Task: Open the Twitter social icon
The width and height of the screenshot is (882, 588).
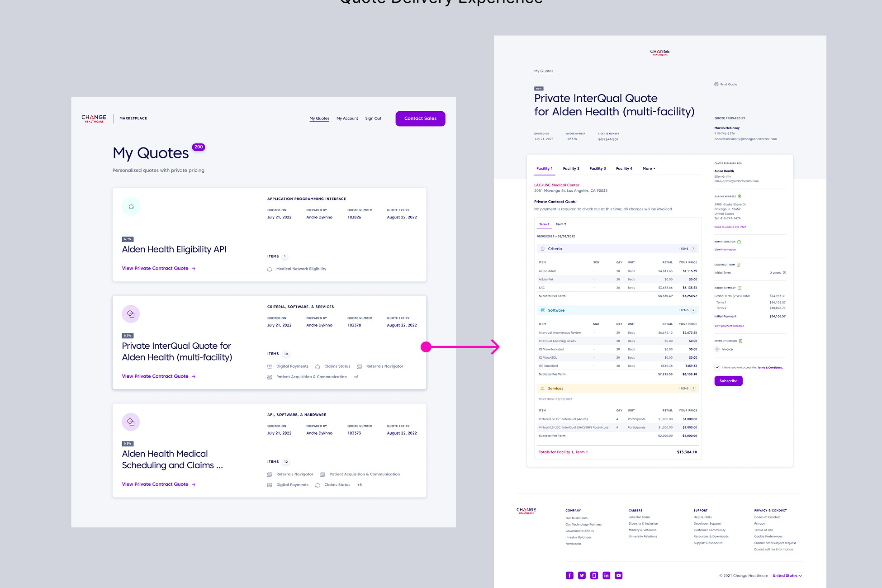Action: pyautogui.click(x=582, y=575)
